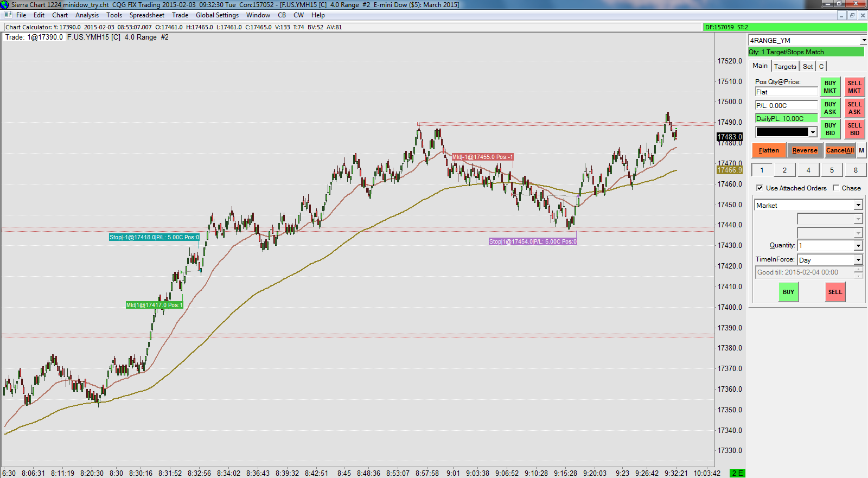Select quantity preset button 2
Viewport: 868px width, 478px height.
coord(784,170)
